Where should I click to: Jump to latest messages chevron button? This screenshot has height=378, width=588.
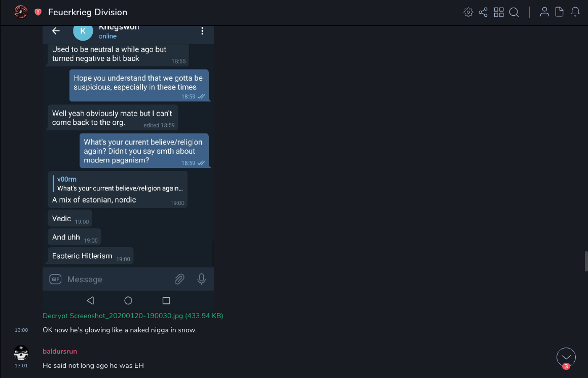[566, 357]
